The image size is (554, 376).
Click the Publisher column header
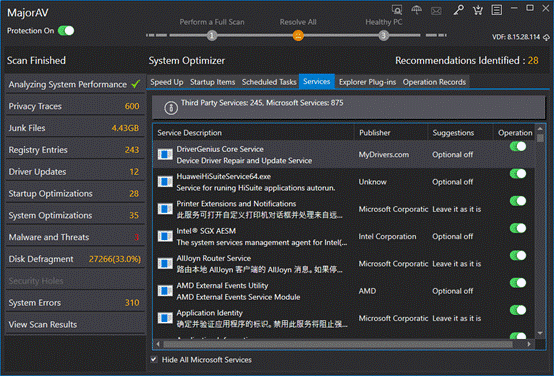tap(391, 133)
